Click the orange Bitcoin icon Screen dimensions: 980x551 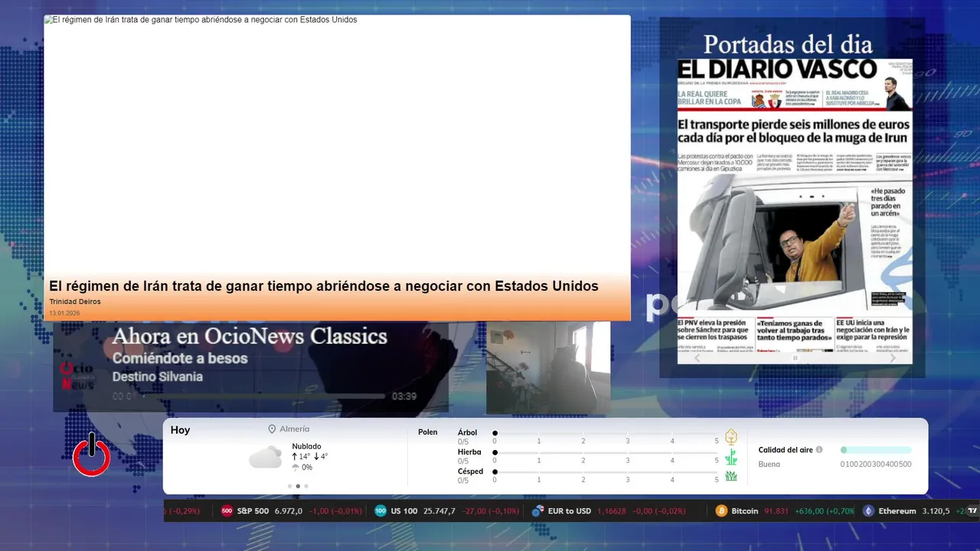tap(721, 511)
